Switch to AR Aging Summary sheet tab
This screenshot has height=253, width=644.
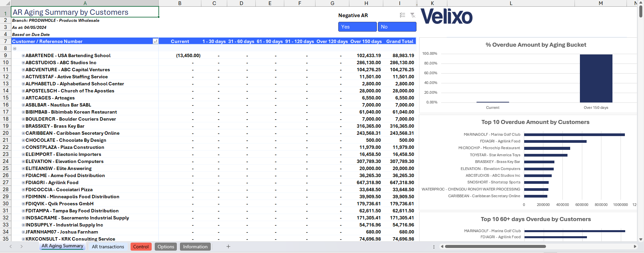pos(62,246)
